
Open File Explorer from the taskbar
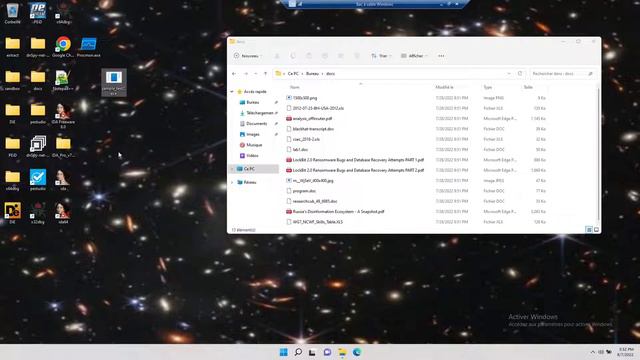point(342,352)
